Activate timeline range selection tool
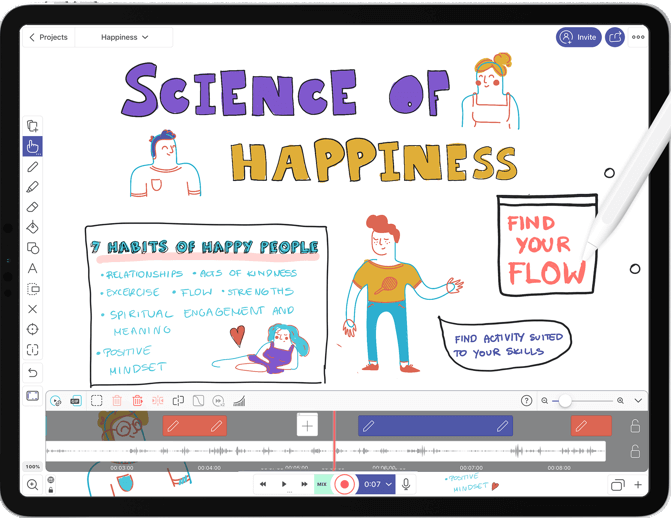This screenshot has height=518, width=671. (97, 401)
